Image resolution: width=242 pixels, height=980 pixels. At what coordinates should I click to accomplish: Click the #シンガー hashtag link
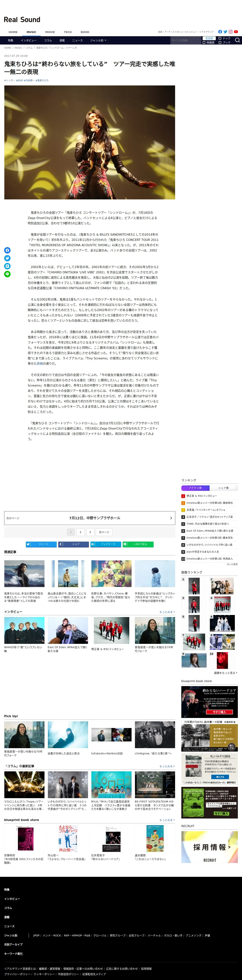pyautogui.click(x=9, y=81)
